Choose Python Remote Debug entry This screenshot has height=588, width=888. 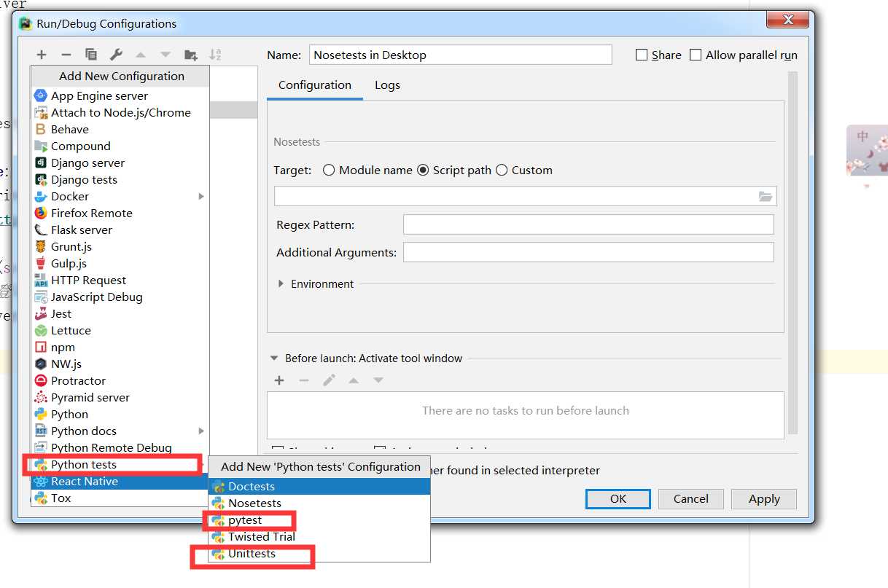coord(120,447)
